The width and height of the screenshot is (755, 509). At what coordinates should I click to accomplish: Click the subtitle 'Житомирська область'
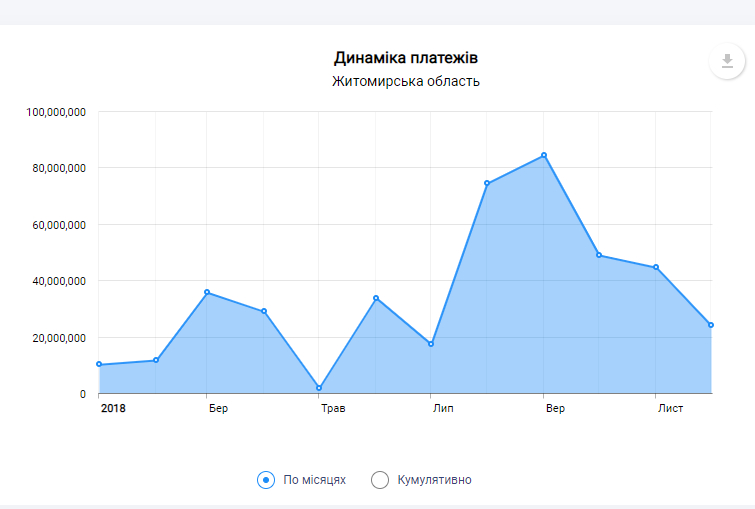tap(406, 81)
